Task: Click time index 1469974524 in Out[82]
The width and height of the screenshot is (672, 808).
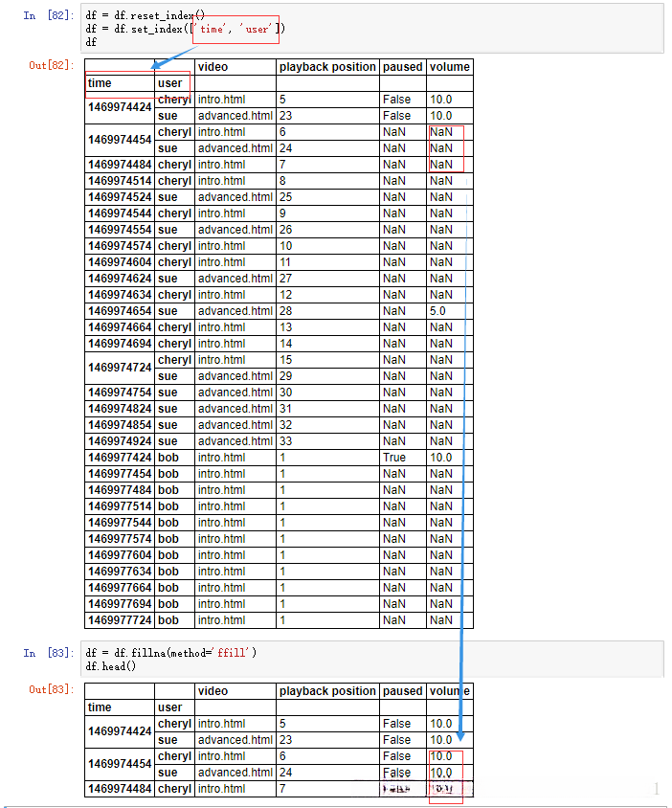Action: (x=120, y=197)
